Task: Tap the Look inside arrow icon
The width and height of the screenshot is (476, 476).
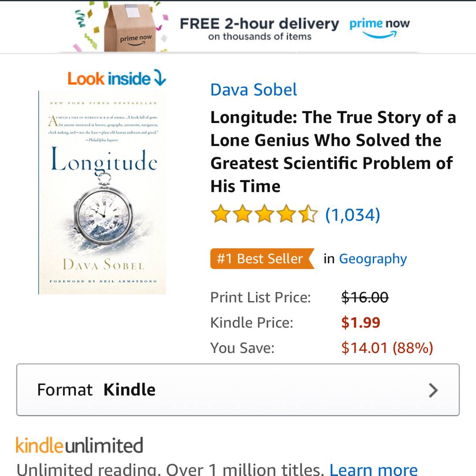Action: pos(160,78)
